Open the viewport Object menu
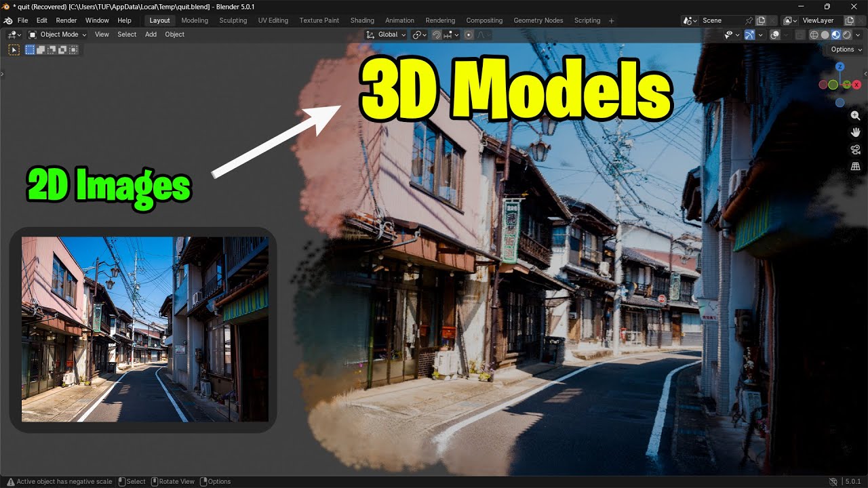This screenshot has width=868, height=488. click(x=174, y=35)
